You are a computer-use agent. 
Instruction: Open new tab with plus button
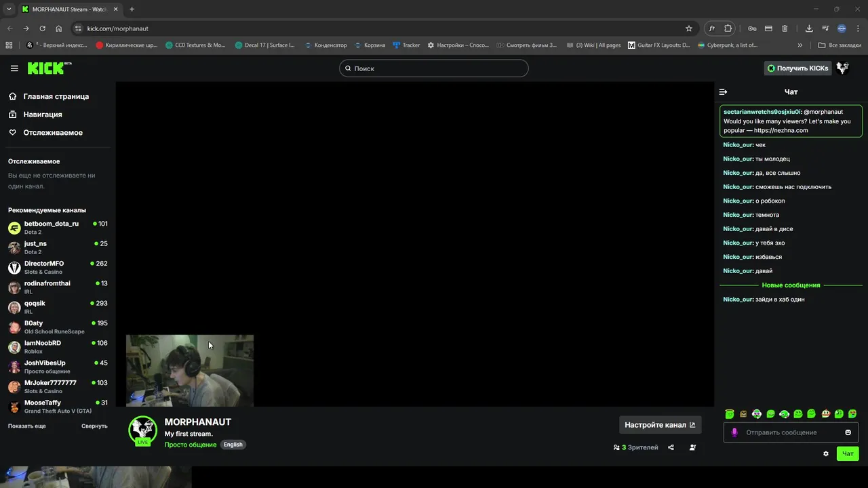[x=132, y=9]
